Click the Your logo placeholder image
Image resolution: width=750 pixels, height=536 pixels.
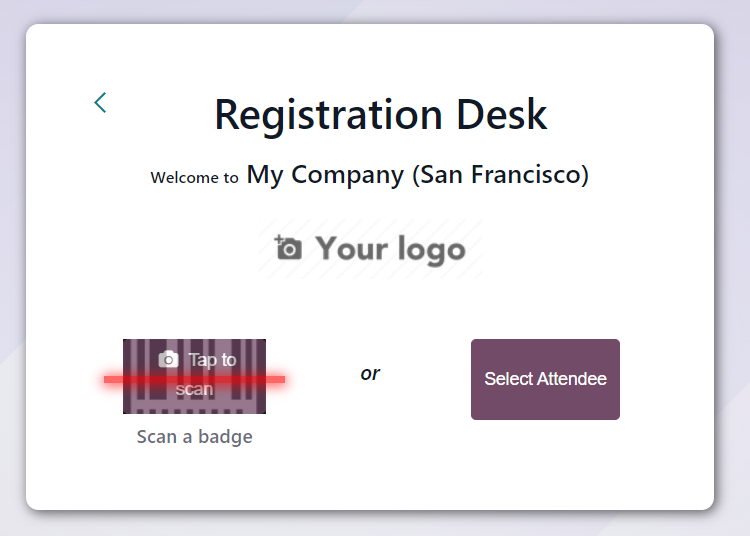(370, 249)
